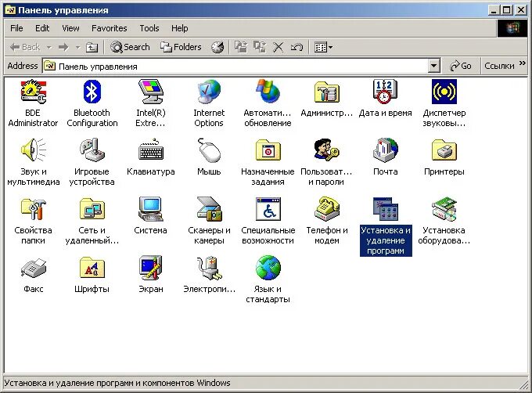Open Мышь icon

click(209, 150)
